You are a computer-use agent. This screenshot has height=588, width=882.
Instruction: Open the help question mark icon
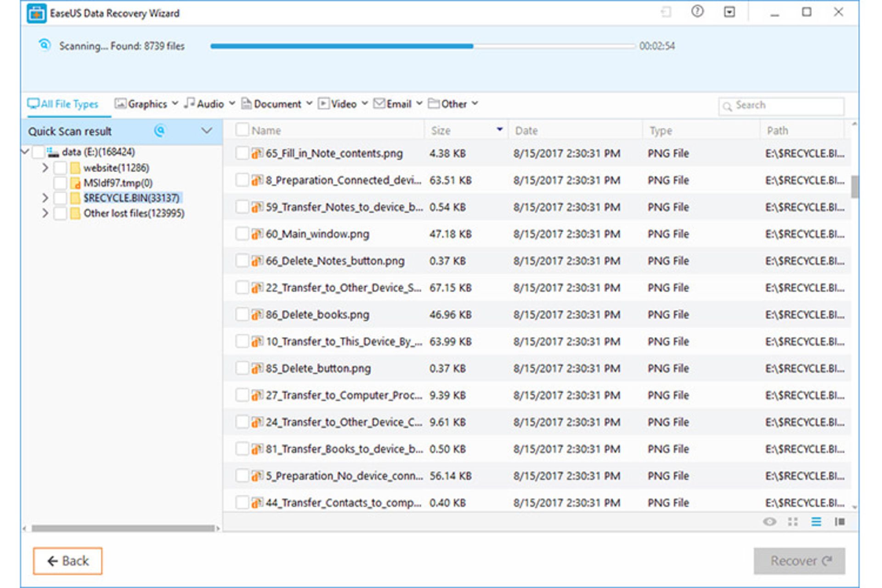(697, 12)
